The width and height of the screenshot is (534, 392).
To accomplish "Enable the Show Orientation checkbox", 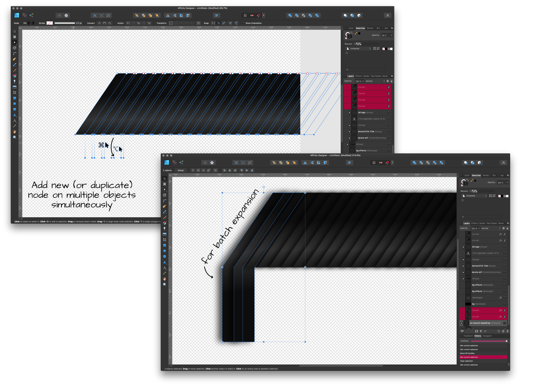I will tap(244, 23).
